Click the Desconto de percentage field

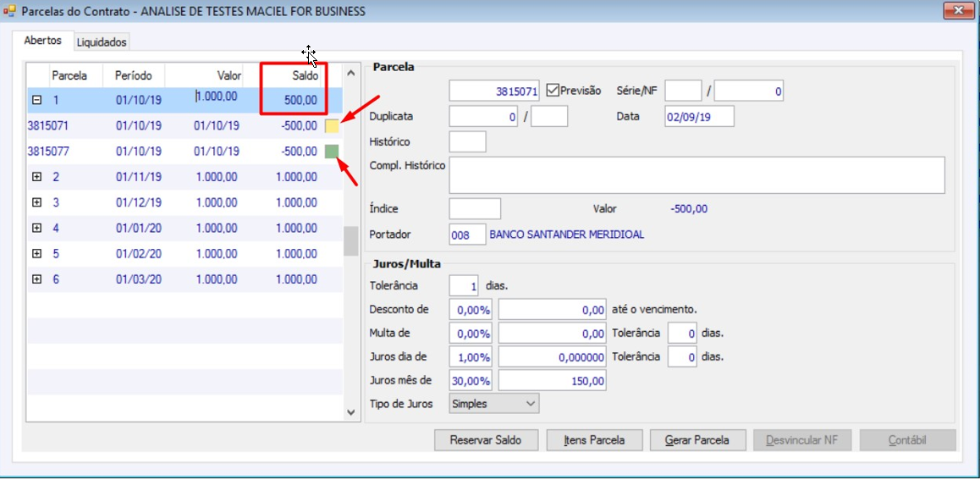(471, 309)
